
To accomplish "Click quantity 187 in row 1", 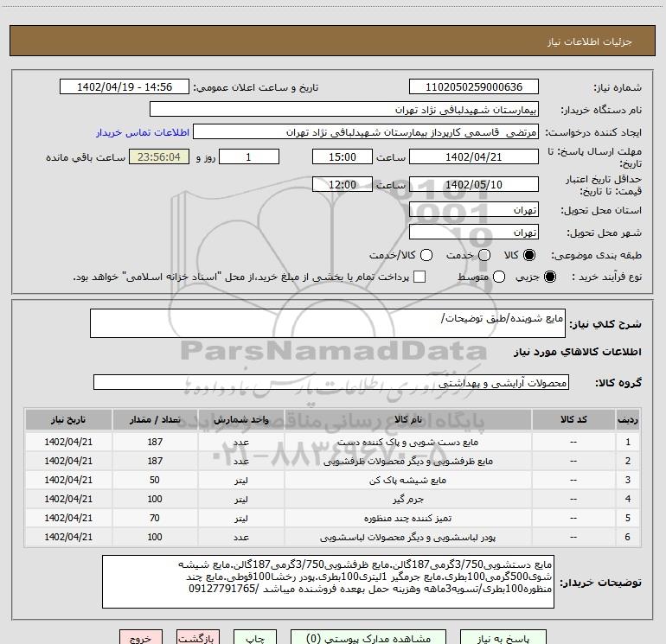I will (155, 442).
